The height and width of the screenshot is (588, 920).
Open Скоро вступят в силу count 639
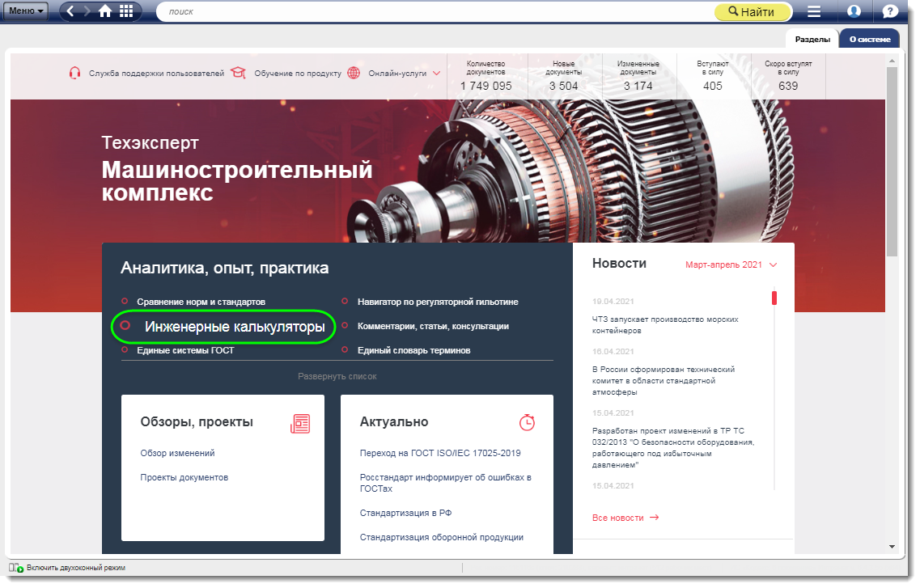787,76
